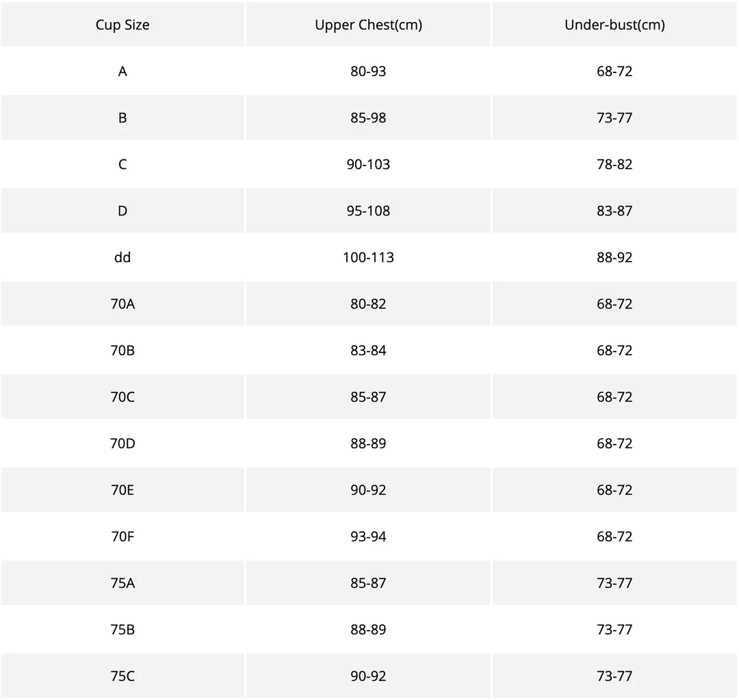Click the 83-84 upper chest value
This screenshot has width=739, height=700.
pyautogui.click(x=368, y=350)
